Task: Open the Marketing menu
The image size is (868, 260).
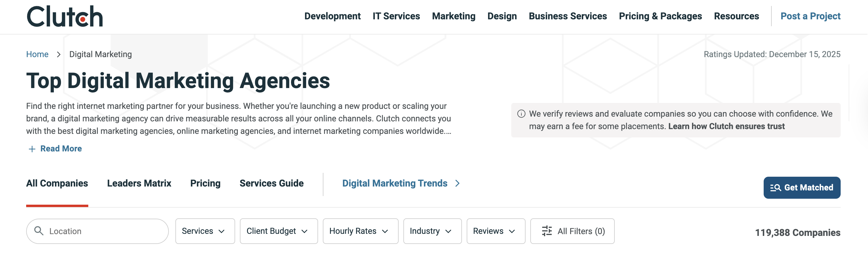Action: point(454,16)
